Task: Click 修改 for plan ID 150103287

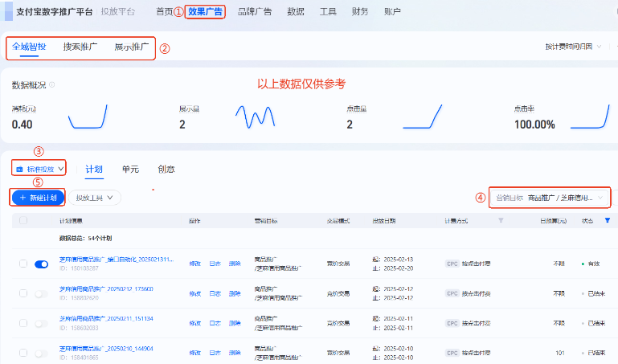Action: click(195, 264)
